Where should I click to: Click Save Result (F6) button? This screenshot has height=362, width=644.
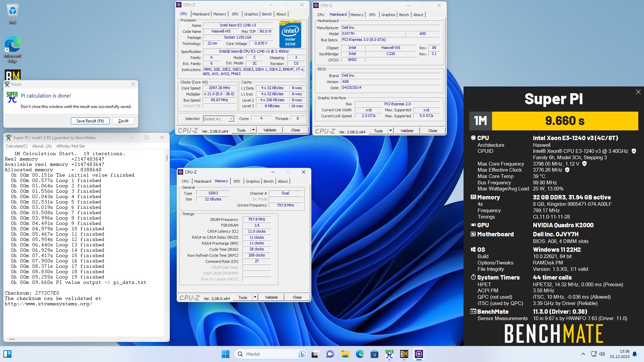tap(90, 121)
